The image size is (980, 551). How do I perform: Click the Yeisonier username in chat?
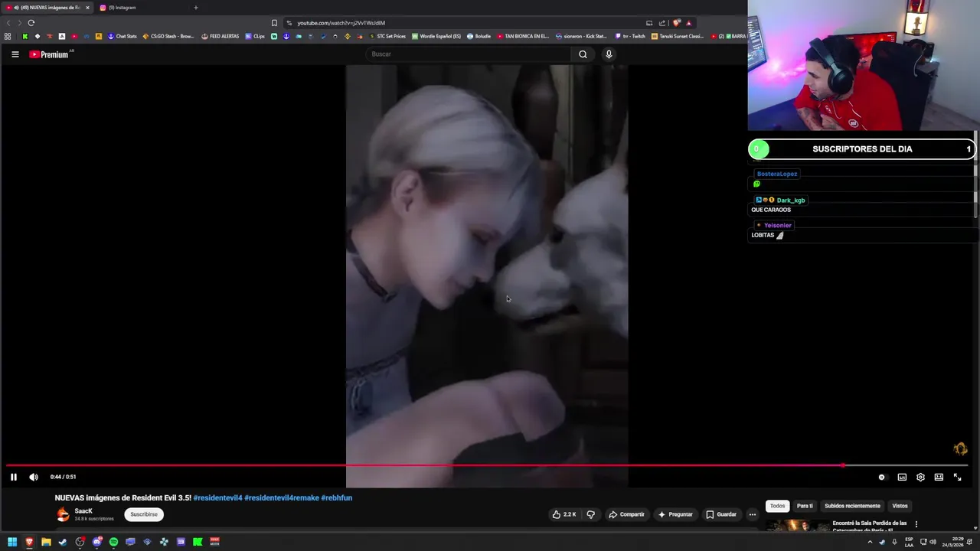point(778,225)
